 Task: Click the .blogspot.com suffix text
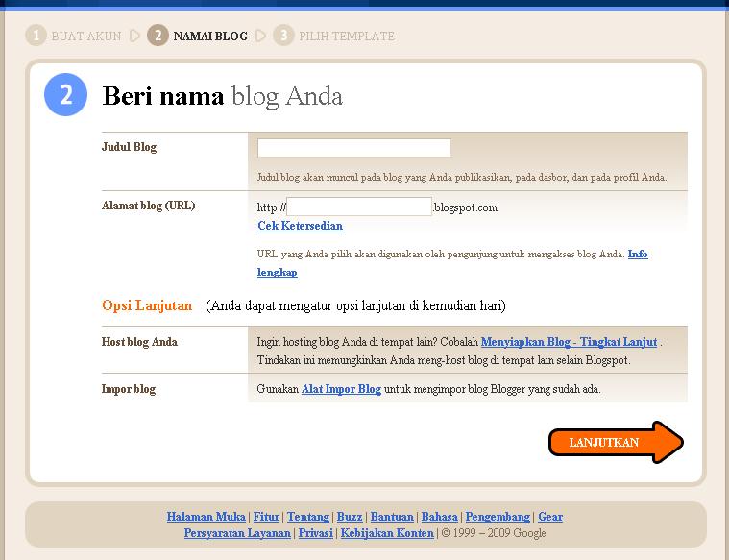point(466,207)
